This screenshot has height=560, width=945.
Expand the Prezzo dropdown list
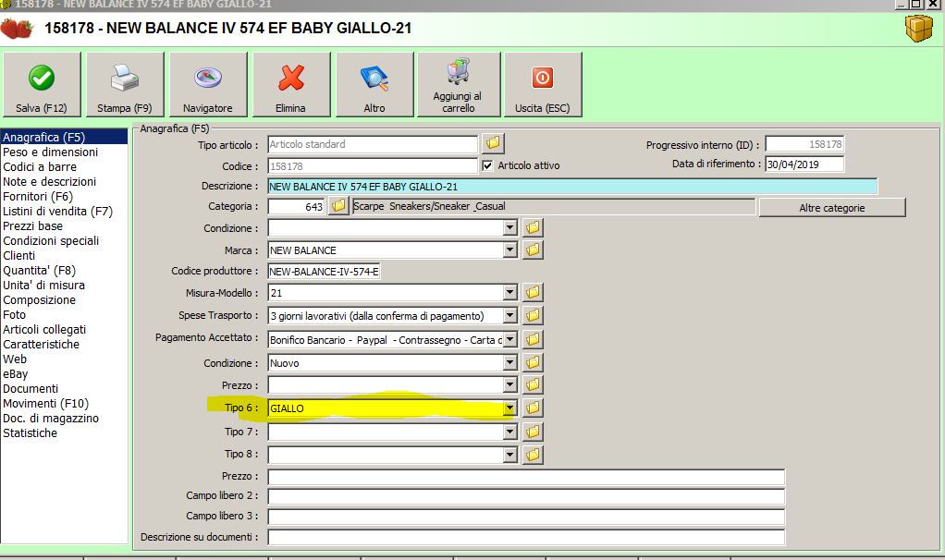tap(509, 384)
